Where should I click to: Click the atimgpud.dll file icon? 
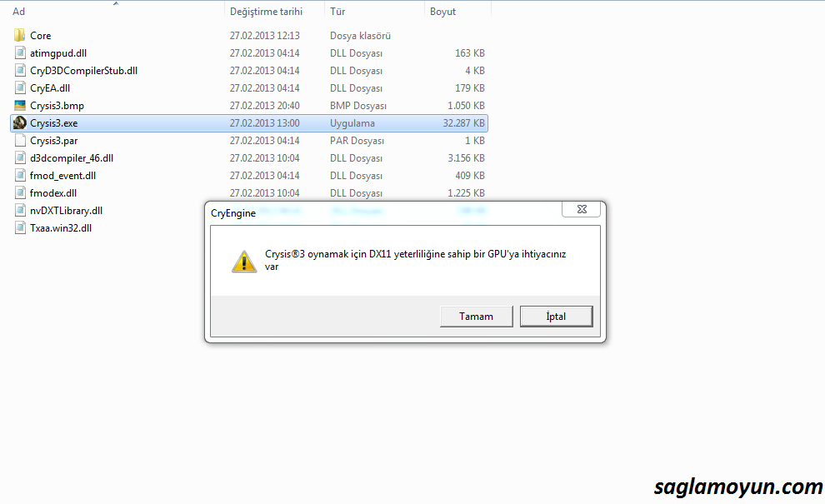[20, 52]
